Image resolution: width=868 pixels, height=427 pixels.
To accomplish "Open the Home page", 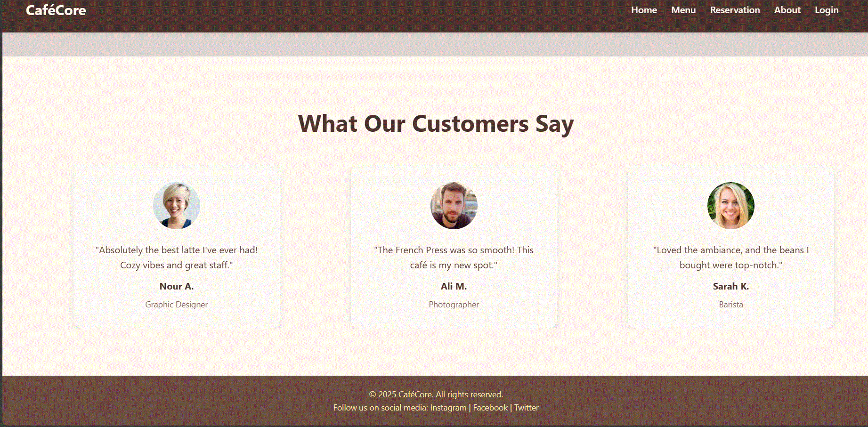I will [644, 10].
